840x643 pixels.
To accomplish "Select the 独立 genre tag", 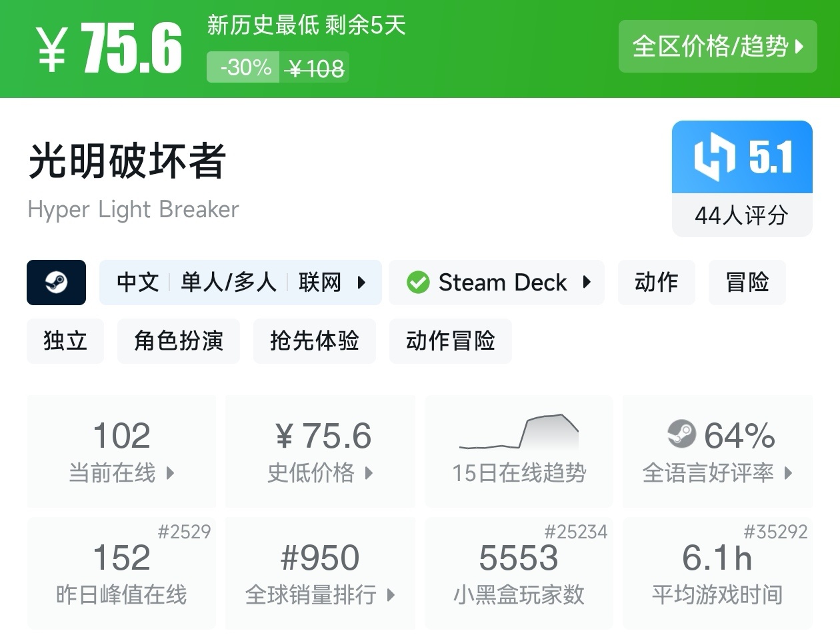I will [x=65, y=340].
